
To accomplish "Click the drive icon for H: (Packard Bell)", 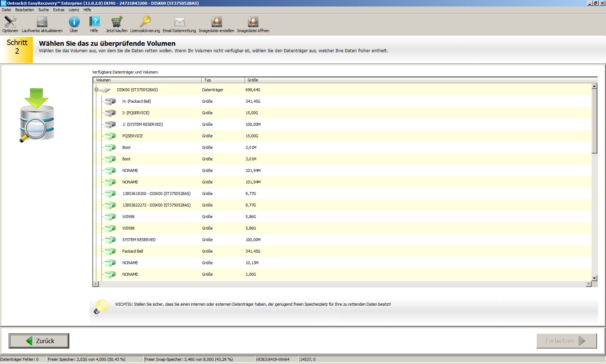I will (x=110, y=101).
